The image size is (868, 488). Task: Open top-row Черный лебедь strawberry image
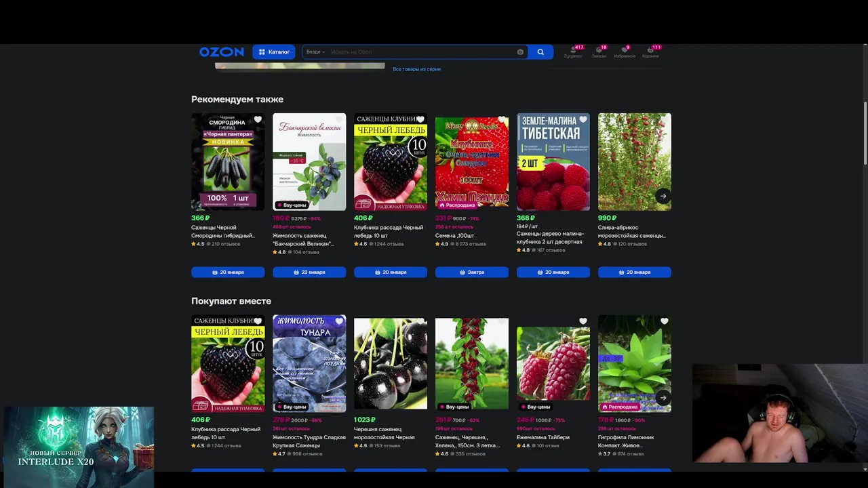(391, 161)
